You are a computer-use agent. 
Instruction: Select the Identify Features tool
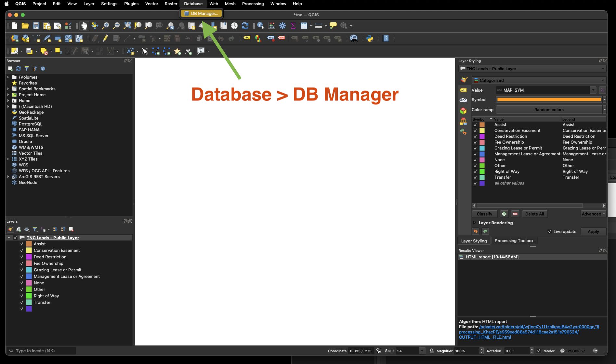(261, 26)
